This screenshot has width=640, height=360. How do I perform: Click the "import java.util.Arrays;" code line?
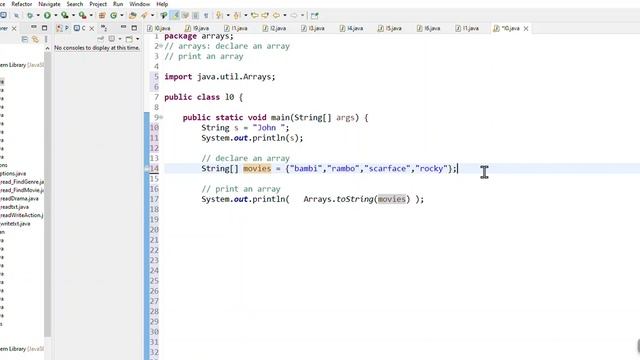coord(220,77)
